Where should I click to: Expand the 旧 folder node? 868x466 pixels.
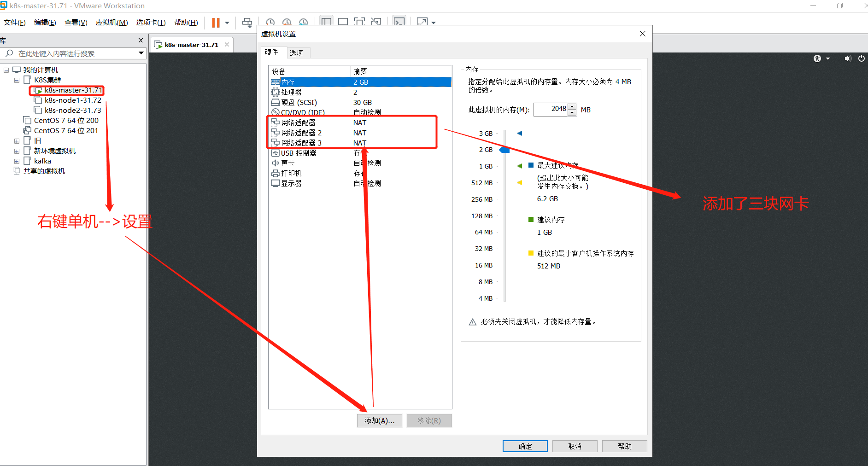(17, 141)
